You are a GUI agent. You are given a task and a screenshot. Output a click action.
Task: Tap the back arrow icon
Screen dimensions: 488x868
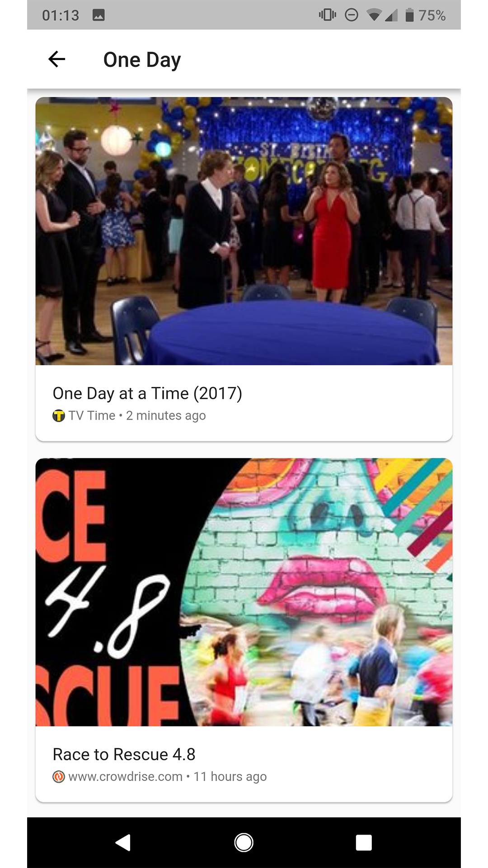[57, 59]
